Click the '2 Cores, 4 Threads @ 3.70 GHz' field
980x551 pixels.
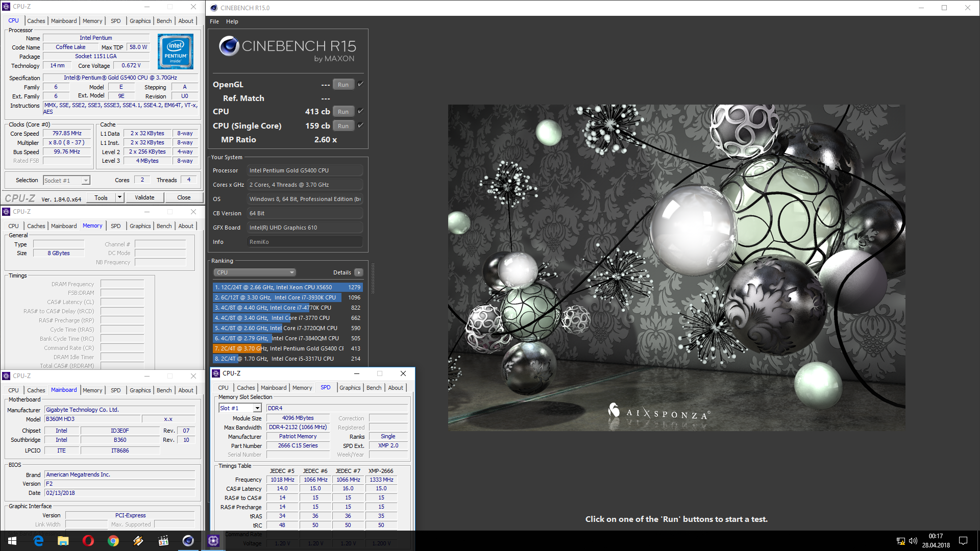pos(305,185)
